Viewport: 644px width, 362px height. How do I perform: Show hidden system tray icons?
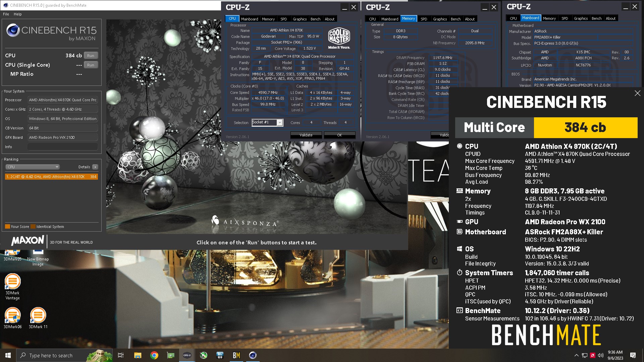tap(576, 355)
